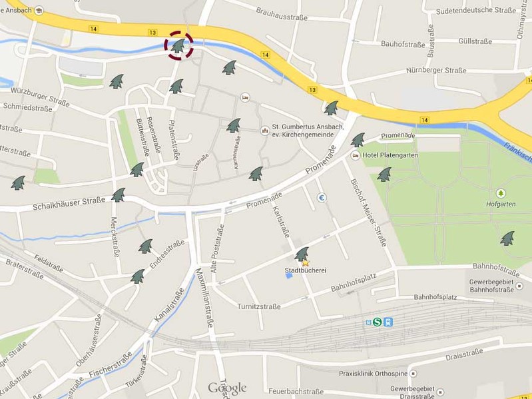The image size is (532, 399).
Task: Click the tree marker above Kannenstraße
Action: tap(234, 125)
